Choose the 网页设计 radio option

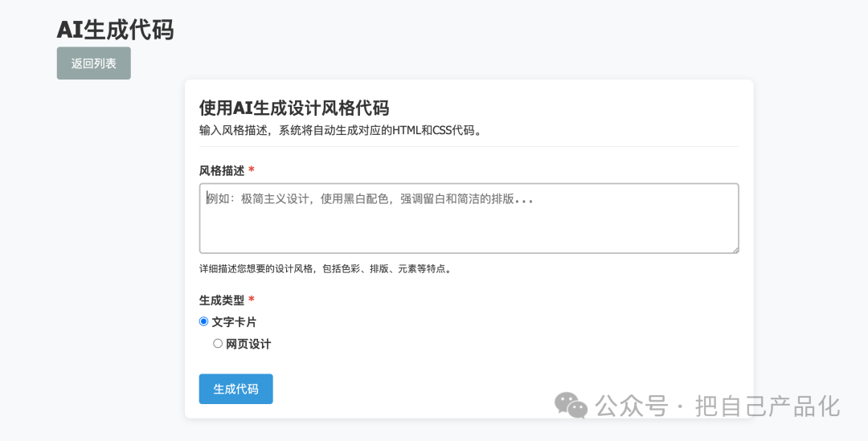[218, 344]
